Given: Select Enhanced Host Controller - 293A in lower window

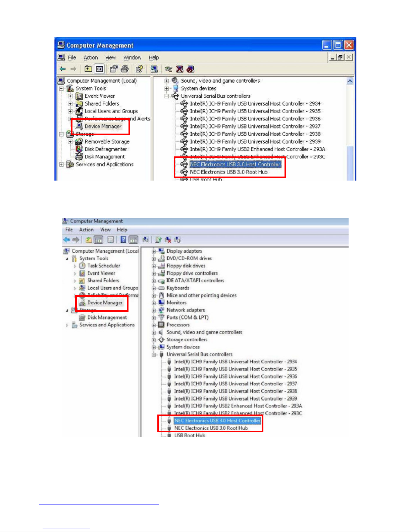Looking at the screenshot, I should 238,406.
